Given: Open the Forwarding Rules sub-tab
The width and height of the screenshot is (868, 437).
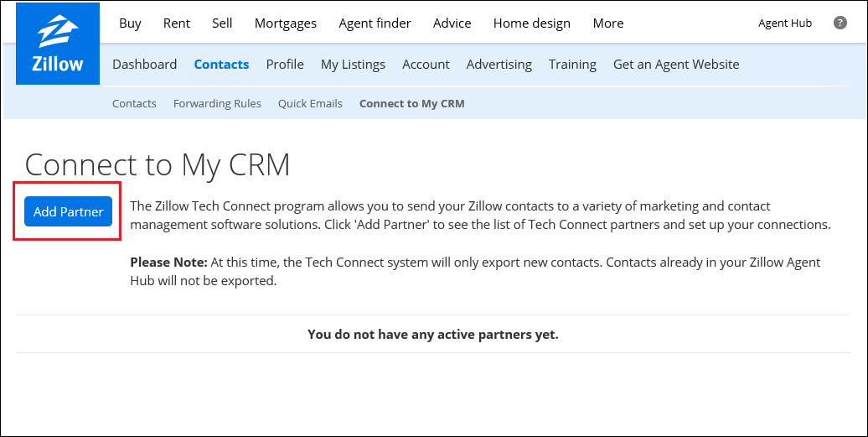Looking at the screenshot, I should point(217,104).
